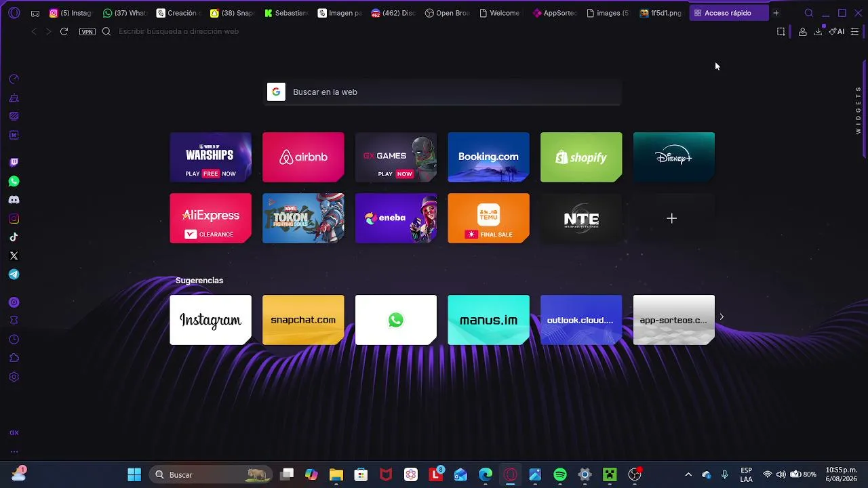The image size is (868, 488).
Task: Click the GX logo at the sidebar bottom
Action: tap(14, 432)
